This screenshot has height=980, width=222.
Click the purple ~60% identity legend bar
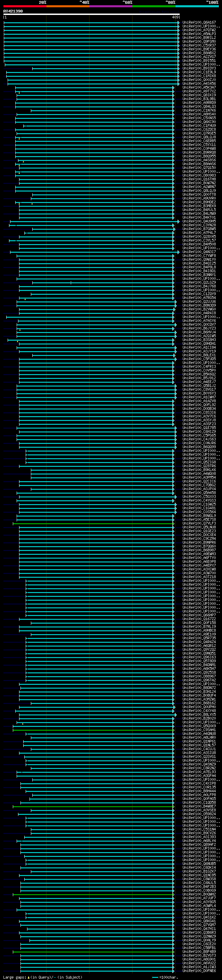(x=110, y=6)
